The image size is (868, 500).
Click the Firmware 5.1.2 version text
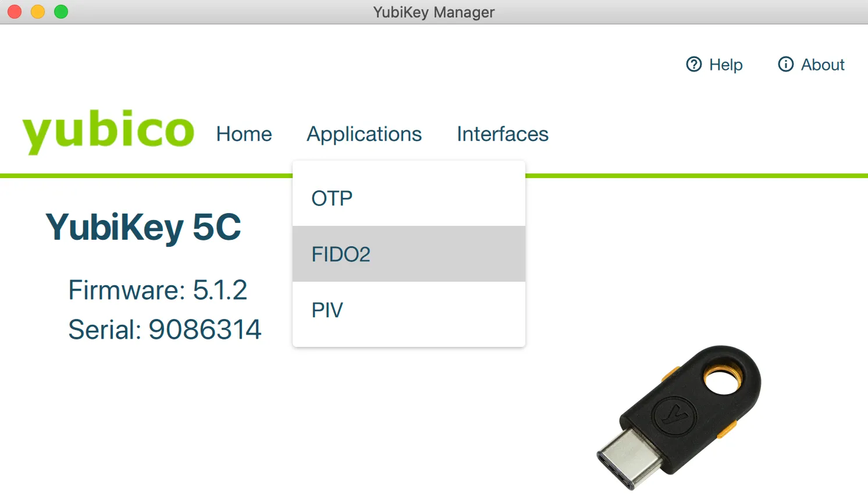tap(158, 290)
